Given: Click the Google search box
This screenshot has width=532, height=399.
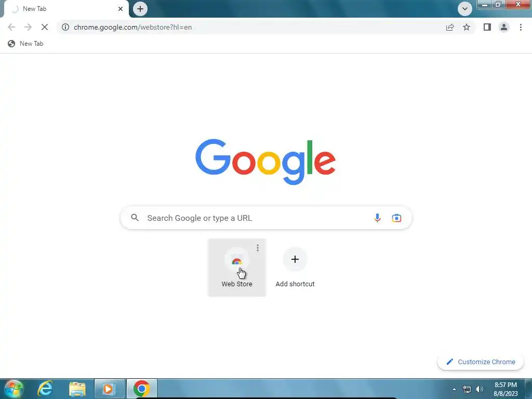Looking at the screenshot, I should pyautogui.click(x=266, y=218).
